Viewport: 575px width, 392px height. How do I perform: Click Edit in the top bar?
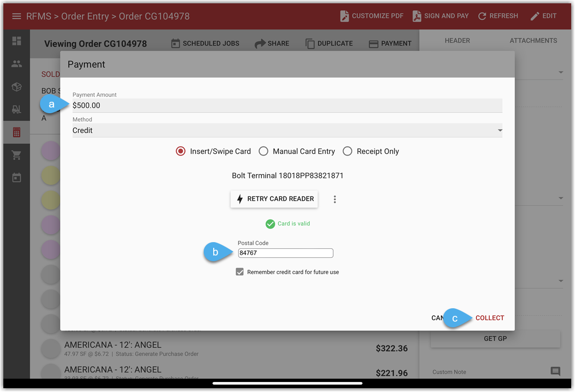tap(543, 16)
